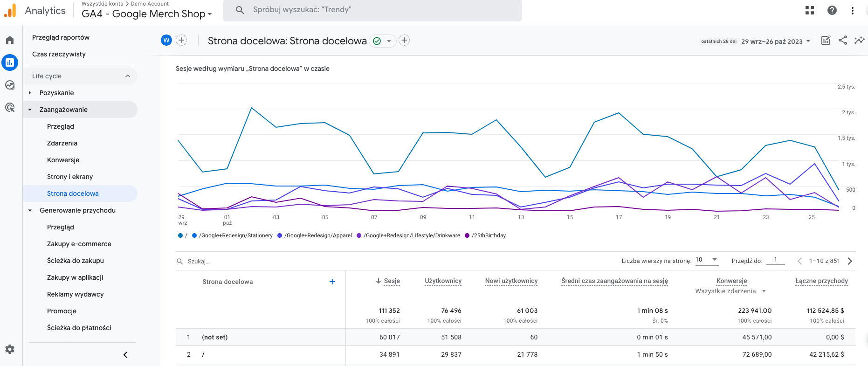
Task: Open Przegląd raportów
Action: (61, 37)
